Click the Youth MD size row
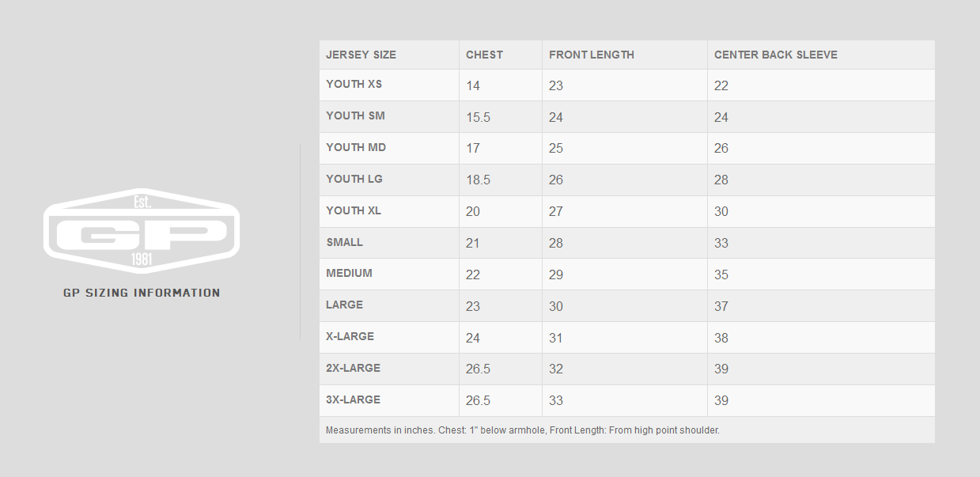980x477 pixels. [627, 148]
